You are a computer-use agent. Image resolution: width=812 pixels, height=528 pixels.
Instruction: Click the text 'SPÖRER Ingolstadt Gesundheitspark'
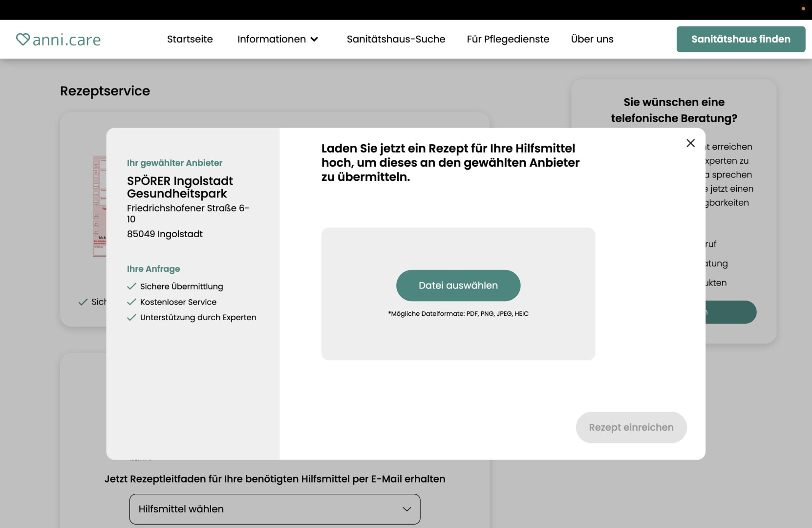coord(180,187)
